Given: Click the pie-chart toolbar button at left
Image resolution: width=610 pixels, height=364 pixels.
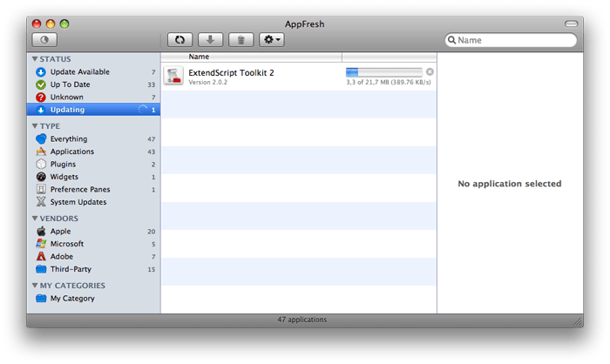Looking at the screenshot, I should (x=44, y=40).
